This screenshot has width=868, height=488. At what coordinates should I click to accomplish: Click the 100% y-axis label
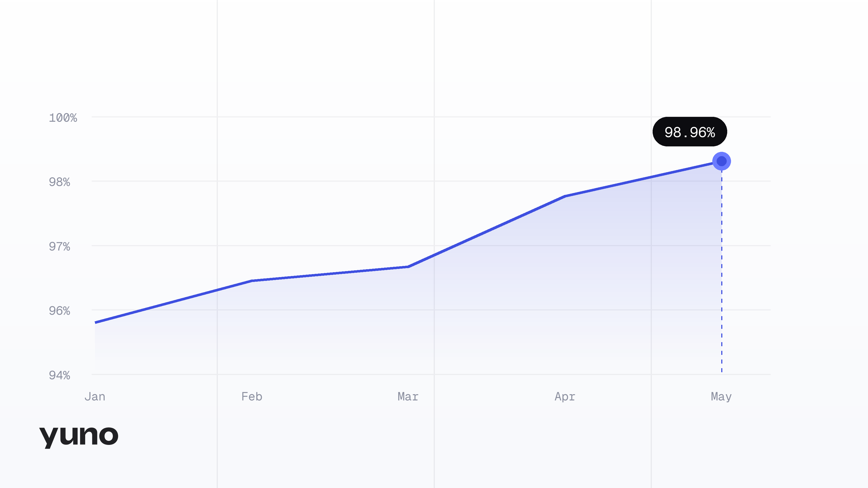[63, 118]
